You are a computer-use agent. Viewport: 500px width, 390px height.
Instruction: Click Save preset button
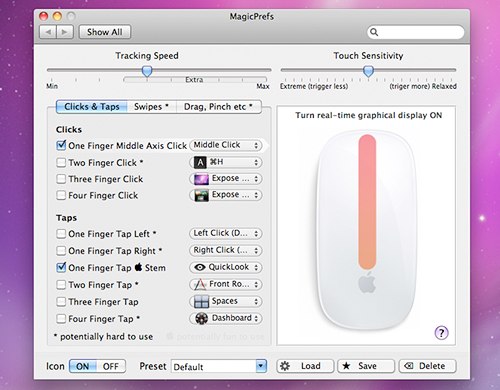[366, 366]
